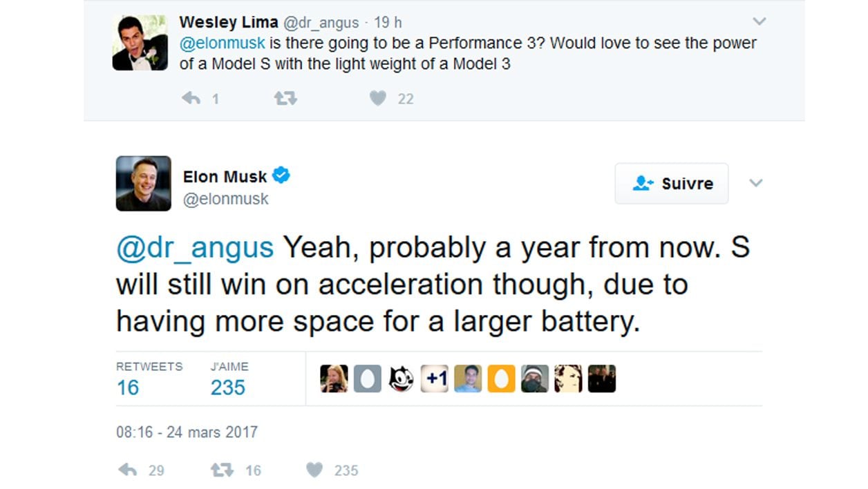Open Elon Musk's profile picture

tap(143, 183)
